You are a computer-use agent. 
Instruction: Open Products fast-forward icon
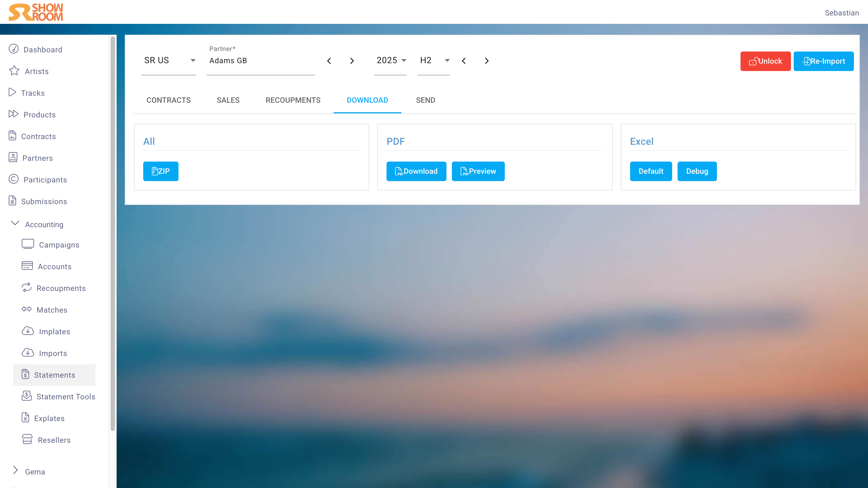tap(14, 114)
